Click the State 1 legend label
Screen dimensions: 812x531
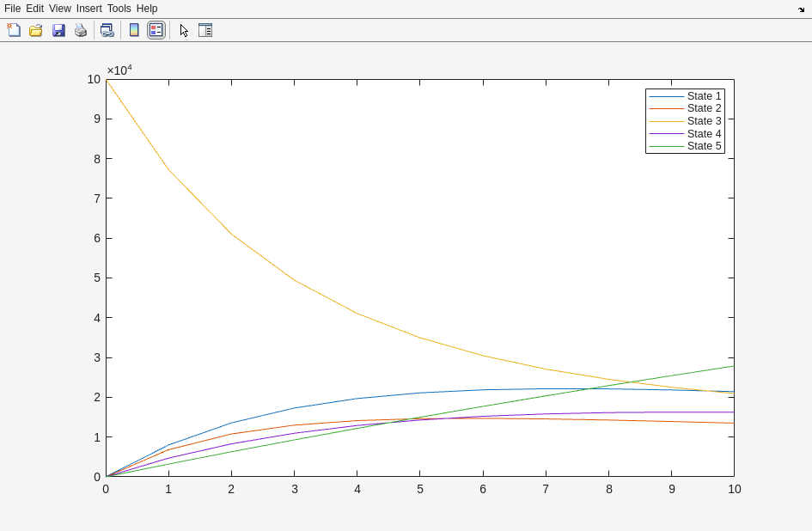704,96
